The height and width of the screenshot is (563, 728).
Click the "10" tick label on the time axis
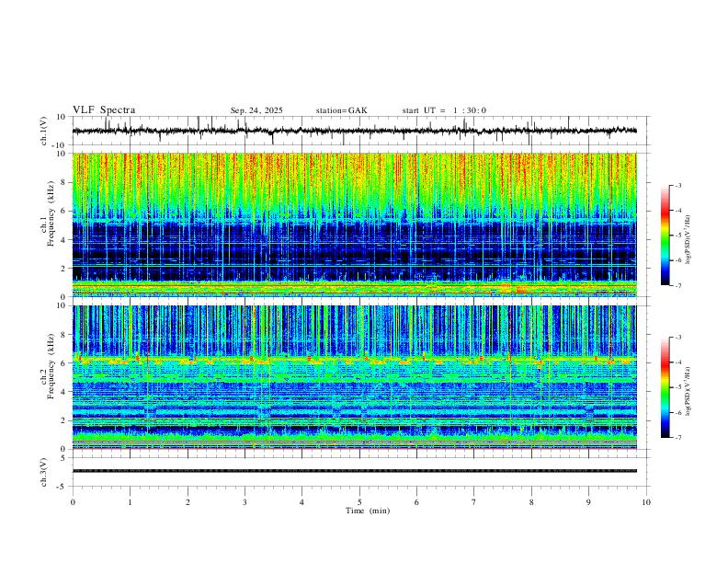(646, 502)
